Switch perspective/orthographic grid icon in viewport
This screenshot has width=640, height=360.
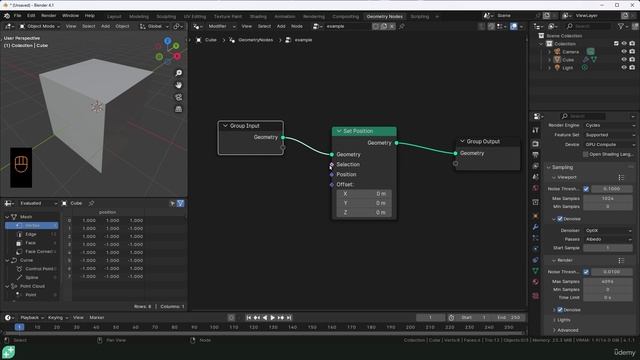(178, 109)
